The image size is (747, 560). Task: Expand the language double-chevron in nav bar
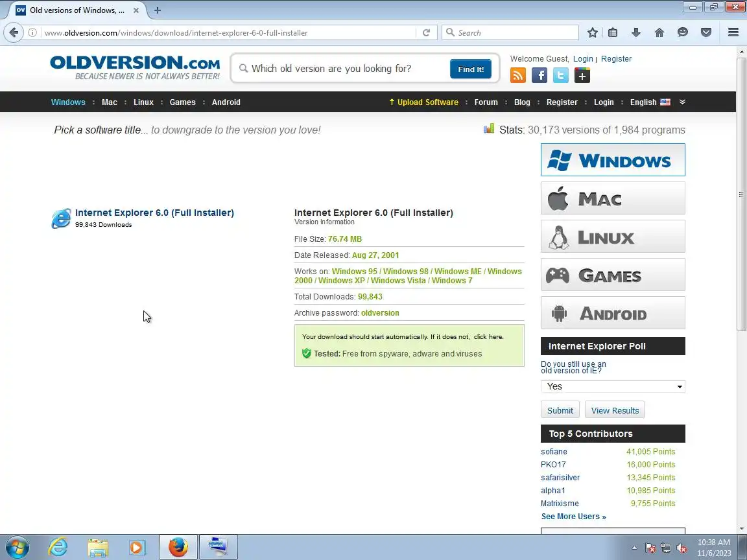point(682,102)
